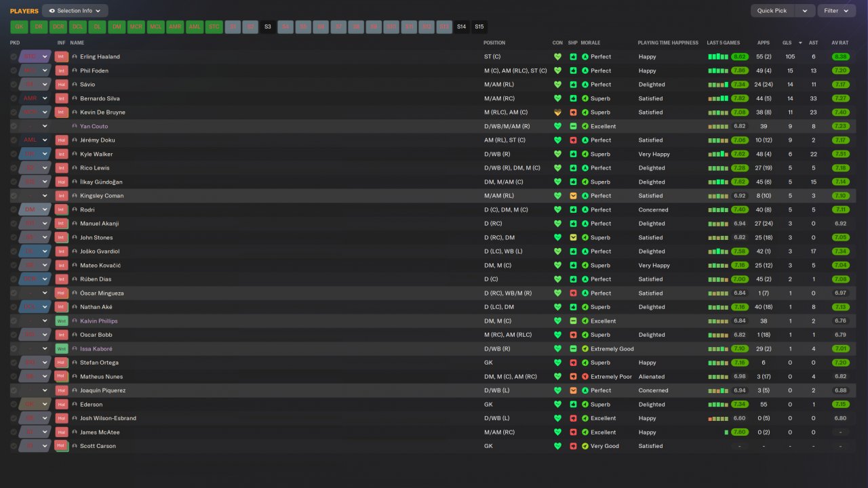Toggle the picked checkmark for Phil Foden
Screen dimensions: 868x488
14,70
